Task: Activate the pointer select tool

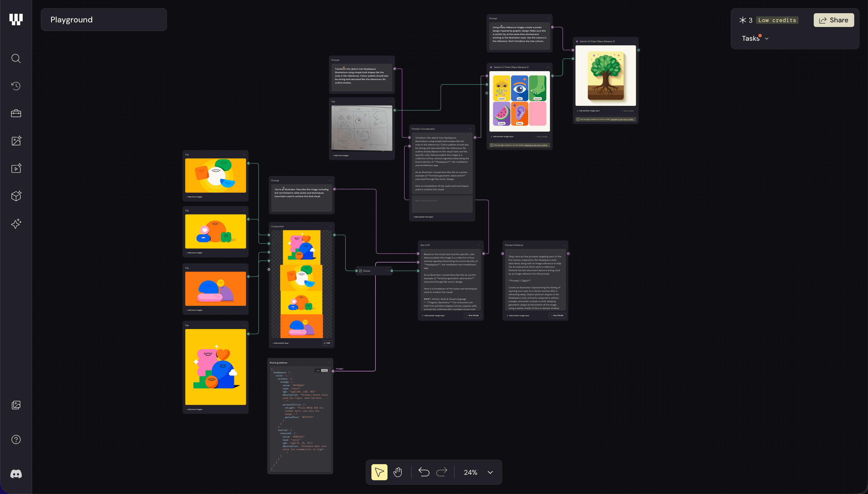Action: (379, 472)
